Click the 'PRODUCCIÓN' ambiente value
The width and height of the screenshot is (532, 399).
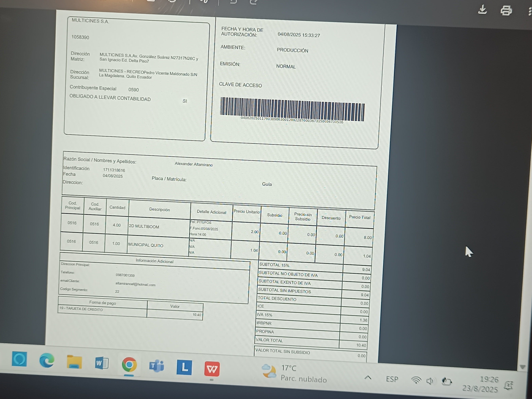(x=293, y=50)
